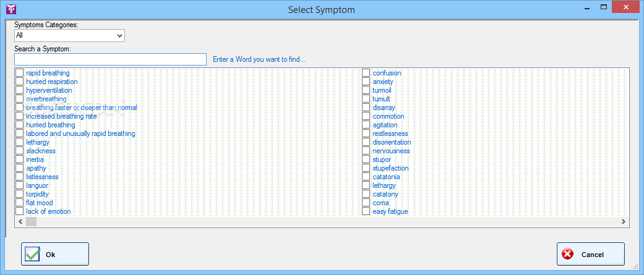Tick the 'flat mood' checkbox
Screen dimensions: 644x275
tap(20, 203)
